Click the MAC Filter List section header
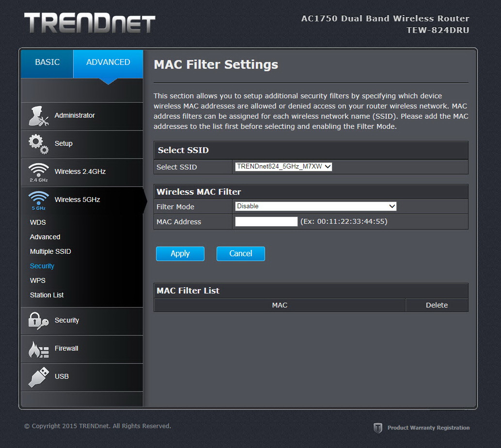 point(188,291)
